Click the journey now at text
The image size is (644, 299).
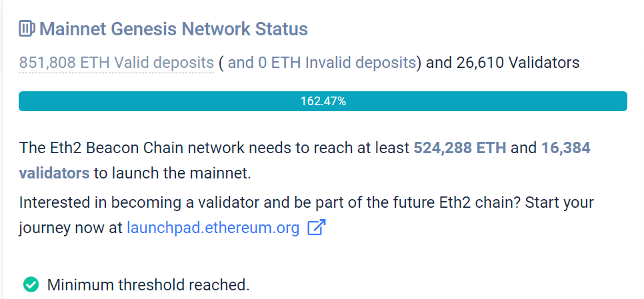click(71, 228)
